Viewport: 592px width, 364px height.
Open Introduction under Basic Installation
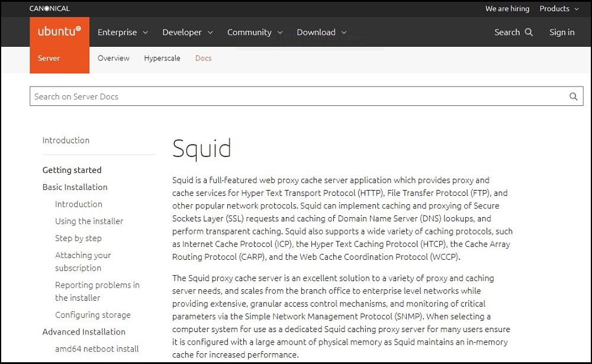point(79,204)
